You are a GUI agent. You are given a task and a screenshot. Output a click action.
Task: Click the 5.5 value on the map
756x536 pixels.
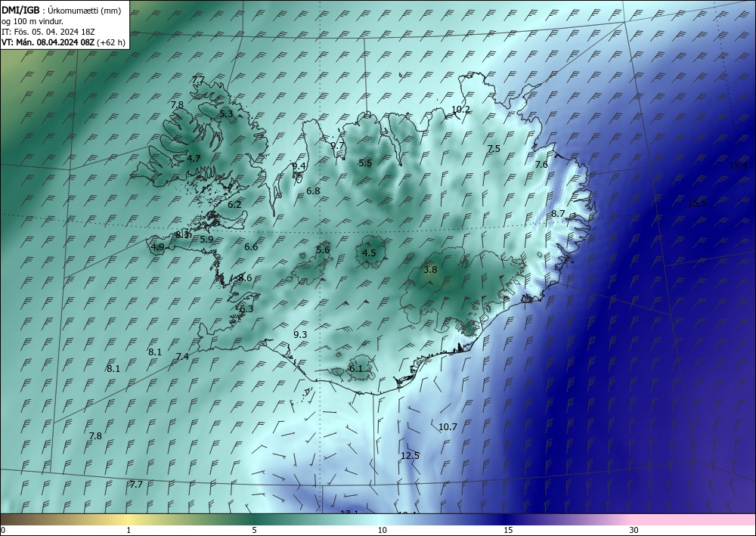[x=365, y=163]
